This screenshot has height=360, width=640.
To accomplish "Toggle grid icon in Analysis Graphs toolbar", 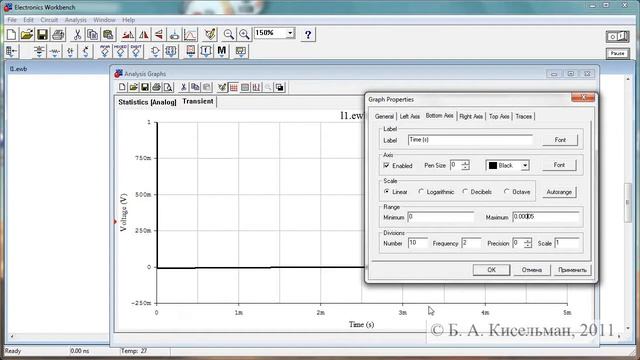I will pyautogui.click(x=233, y=87).
